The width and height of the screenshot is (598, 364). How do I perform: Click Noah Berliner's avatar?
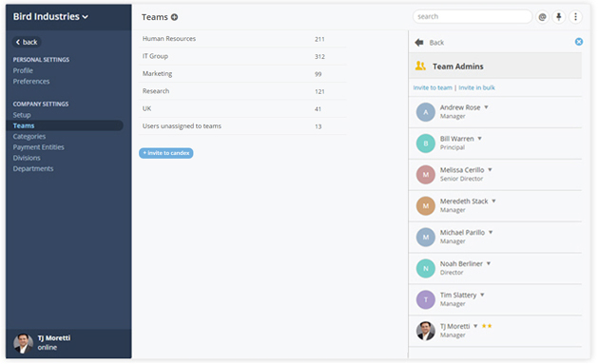pos(426,268)
